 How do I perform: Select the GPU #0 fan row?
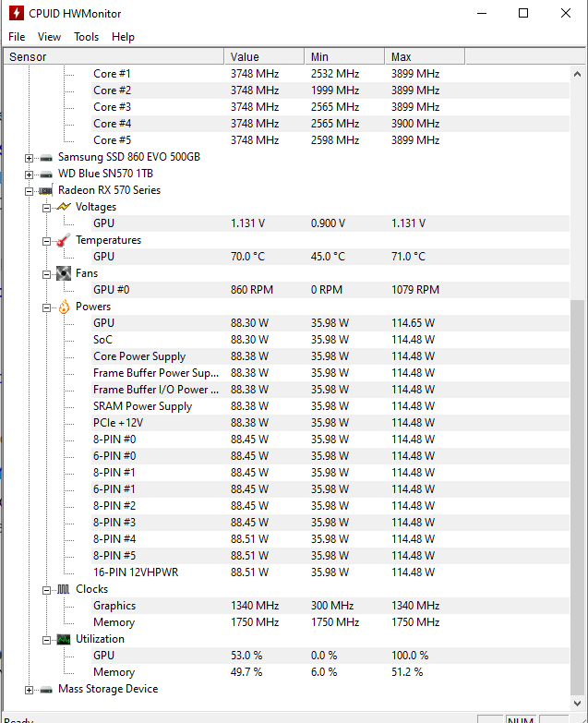tap(330, 290)
